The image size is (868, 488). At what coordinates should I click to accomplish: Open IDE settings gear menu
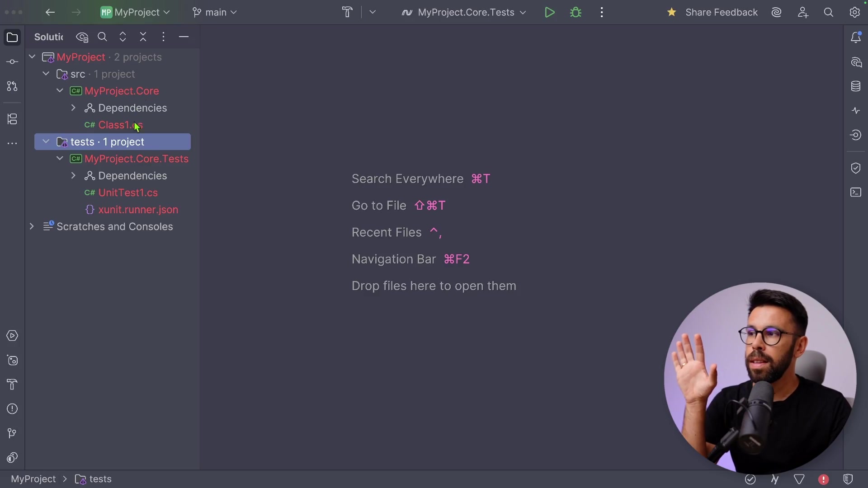[x=854, y=13]
